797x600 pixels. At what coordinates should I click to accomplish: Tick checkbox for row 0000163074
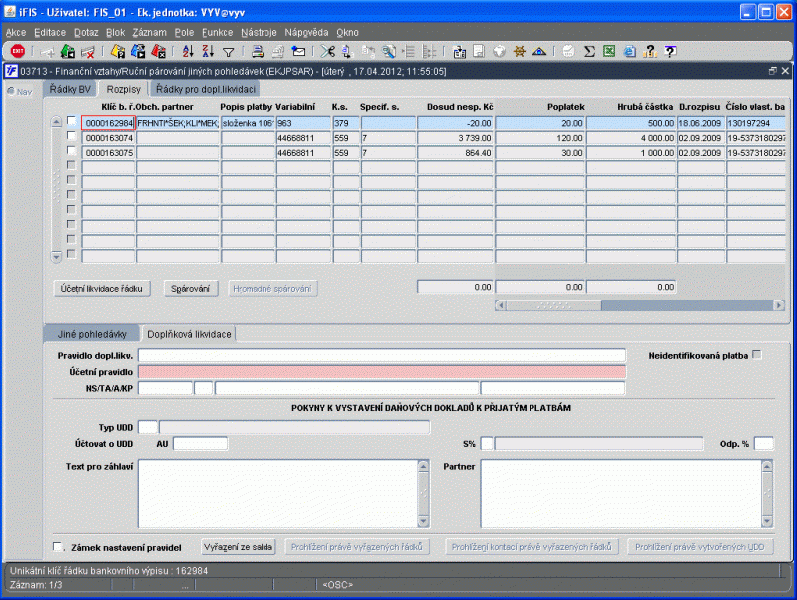coord(72,136)
